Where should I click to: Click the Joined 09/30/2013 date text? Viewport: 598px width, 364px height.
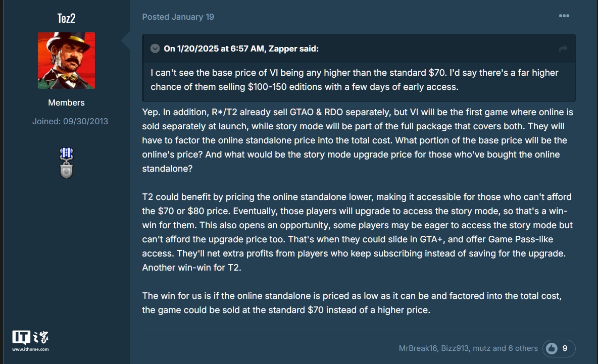[70, 121]
